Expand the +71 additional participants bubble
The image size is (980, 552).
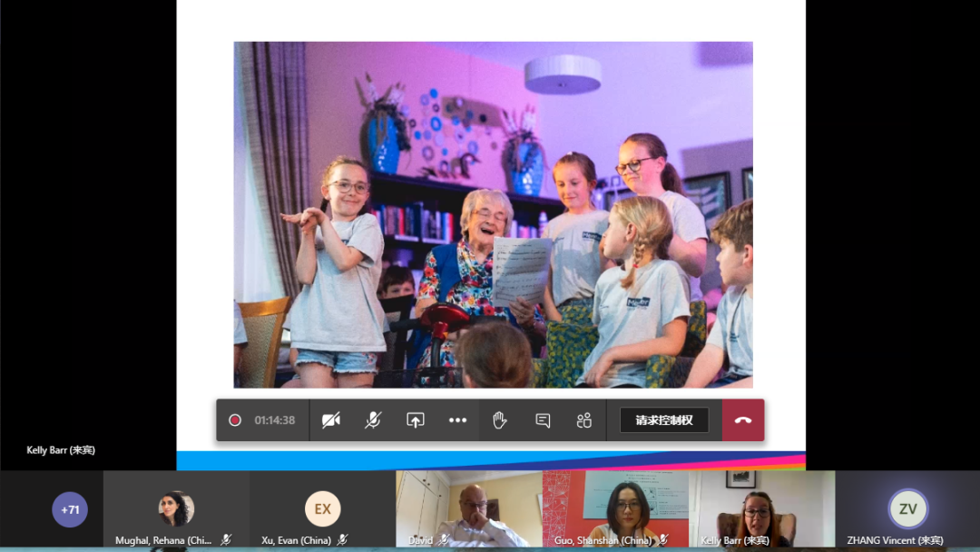tap(70, 509)
